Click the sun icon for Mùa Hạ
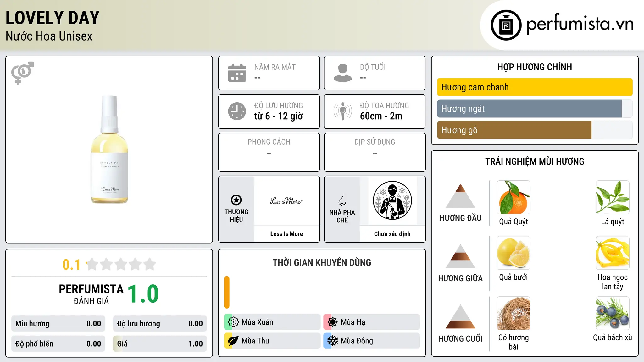Screen dimensions: 644x362 (333, 322)
